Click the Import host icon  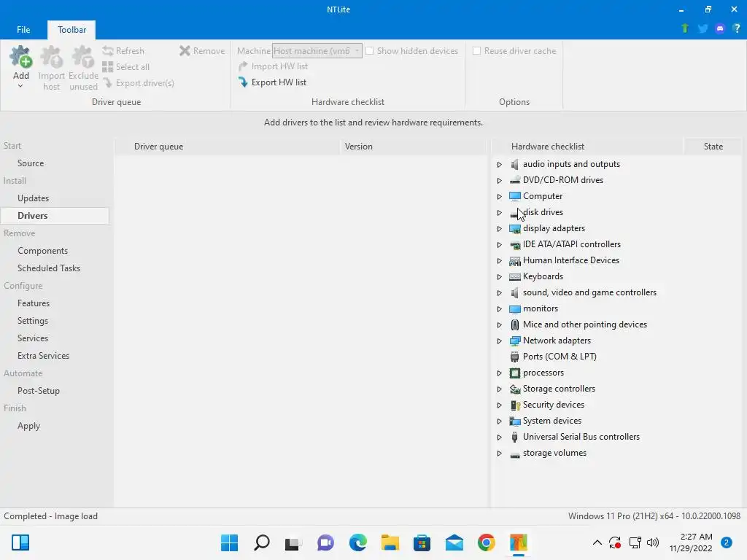52,57
